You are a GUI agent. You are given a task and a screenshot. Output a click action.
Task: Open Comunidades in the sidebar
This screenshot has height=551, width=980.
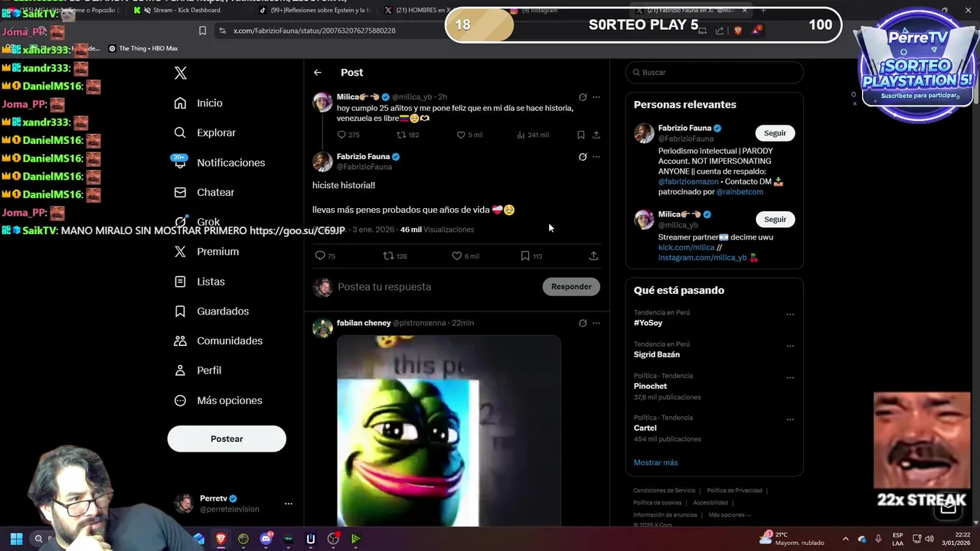tap(217, 341)
